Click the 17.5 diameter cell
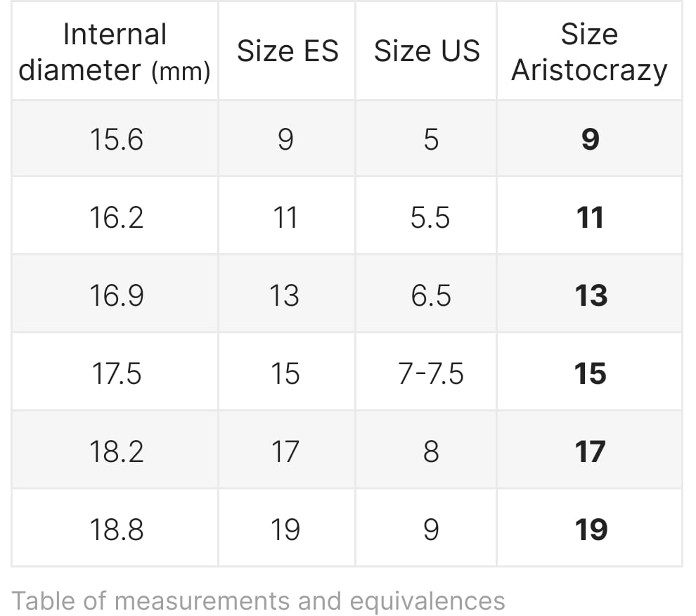The image size is (696, 616). [115, 372]
